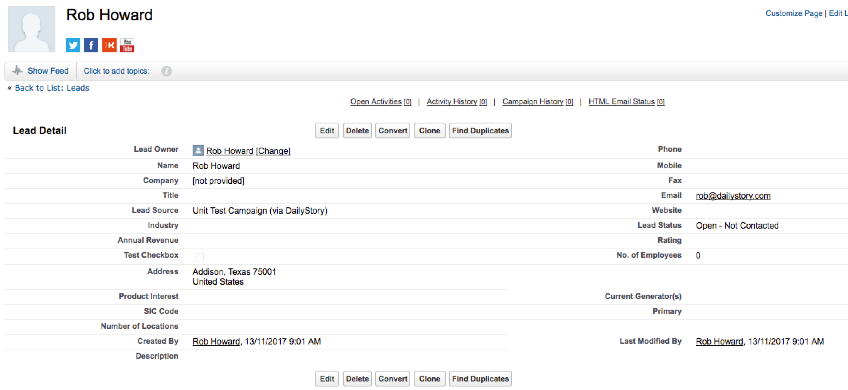Click the bottom Convert button
Image resolution: width=848 pixels, height=390 pixels.
[393, 379]
